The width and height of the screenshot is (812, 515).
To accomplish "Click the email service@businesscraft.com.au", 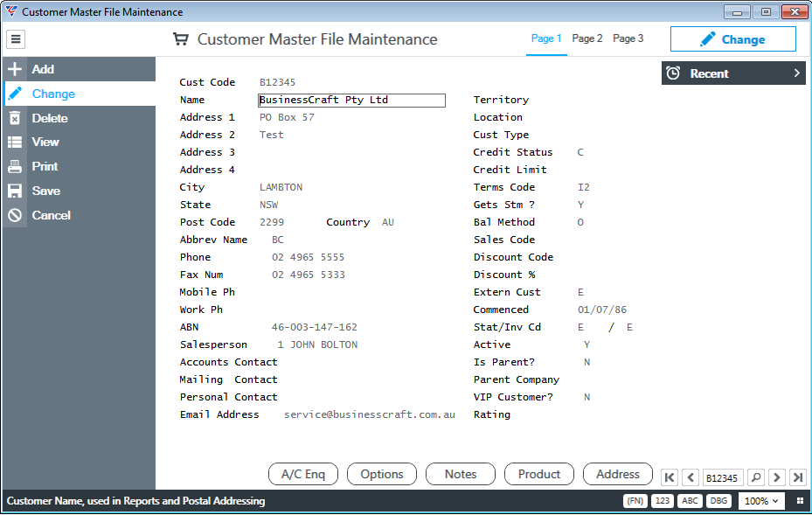I will click(x=370, y=414).
